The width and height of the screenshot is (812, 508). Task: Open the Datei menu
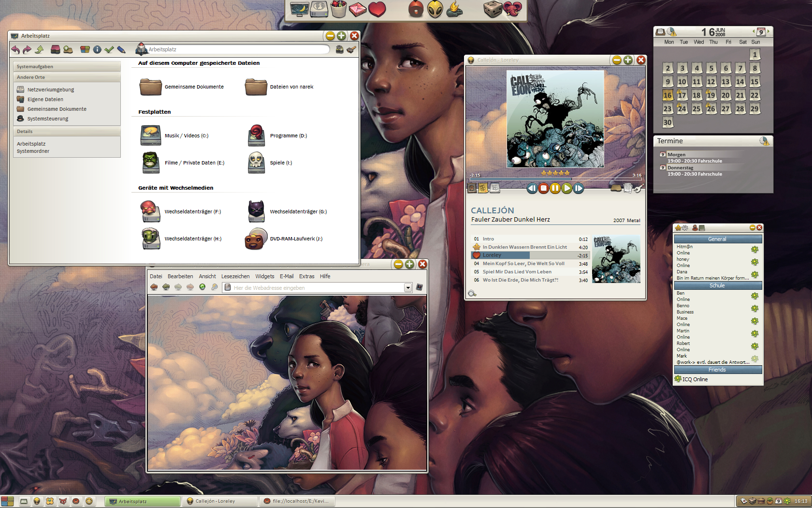pos(156,276)
